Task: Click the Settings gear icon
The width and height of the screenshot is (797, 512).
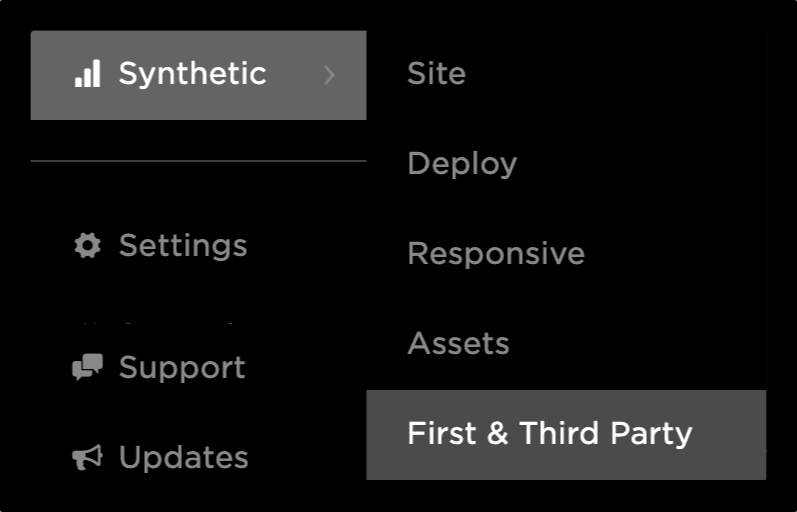Action: [x=88, y=246]
